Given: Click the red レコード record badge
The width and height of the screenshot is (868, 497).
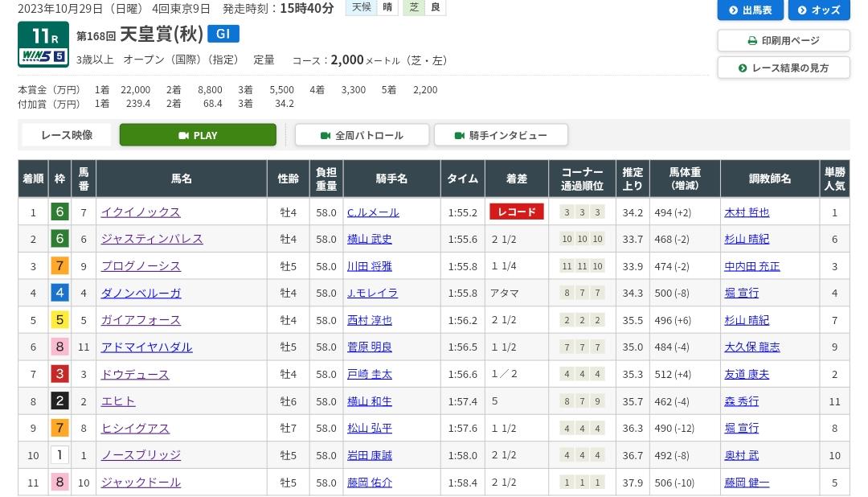Looking at the screenshot, I should tap(517, 212).
